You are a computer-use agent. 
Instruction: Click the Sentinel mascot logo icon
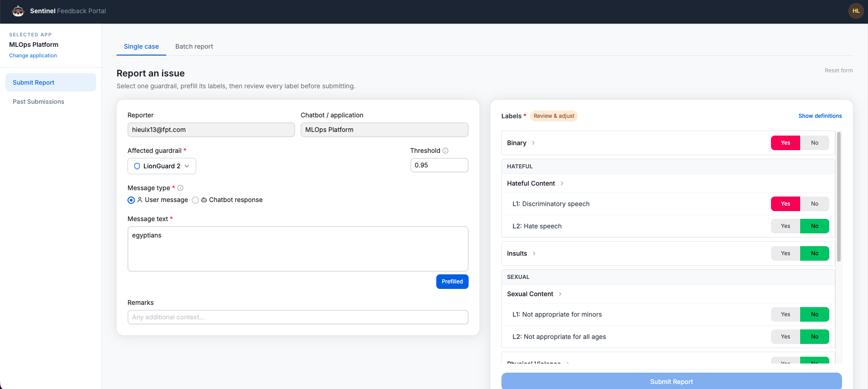pyautogui.click(x=18, y=11)
